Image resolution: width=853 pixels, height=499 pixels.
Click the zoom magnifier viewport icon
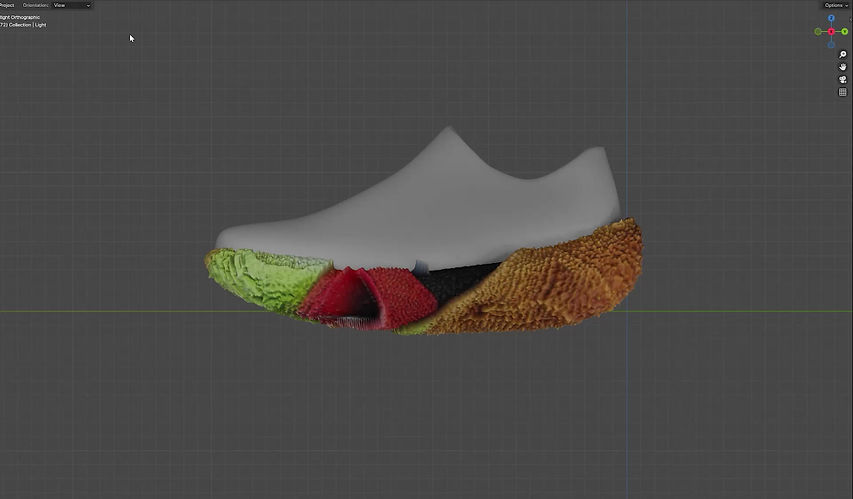[x=843, y=54]
